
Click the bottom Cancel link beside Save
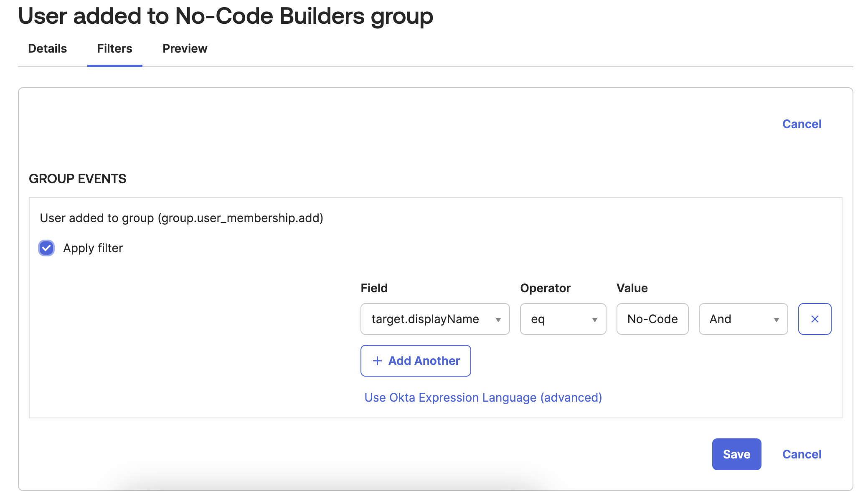[x=802, y=454]
